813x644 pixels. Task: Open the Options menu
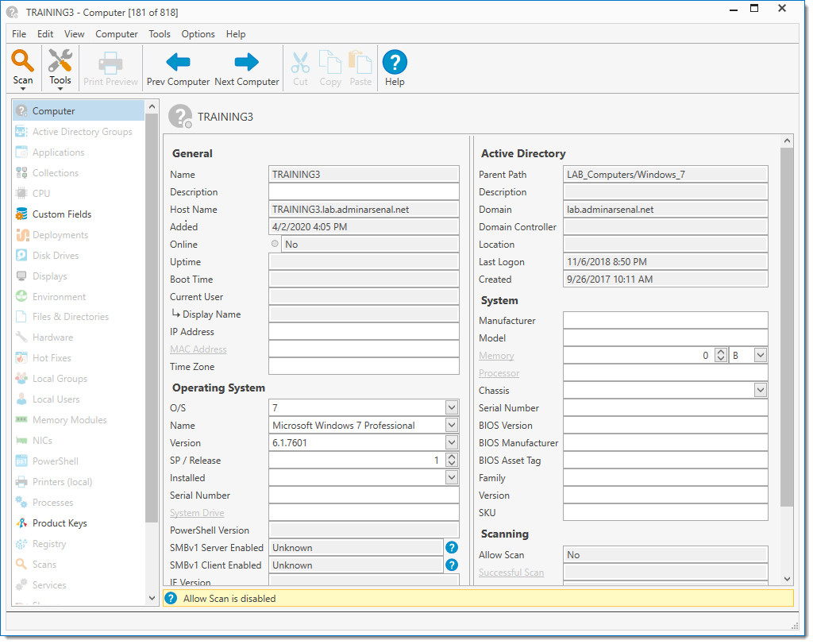point(198,34)
